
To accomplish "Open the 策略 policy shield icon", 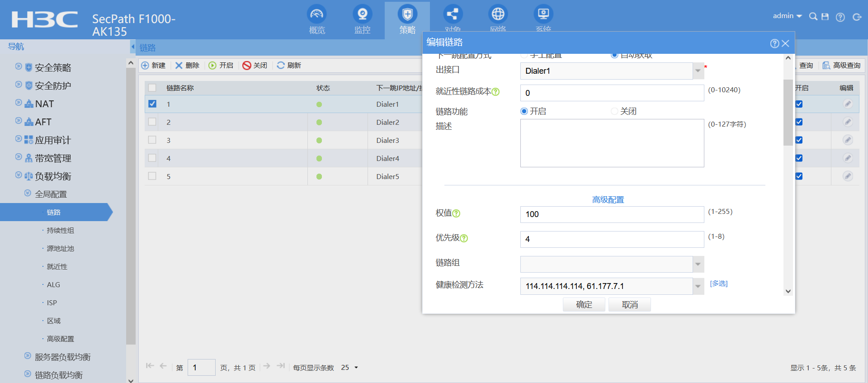I will 407,14.
